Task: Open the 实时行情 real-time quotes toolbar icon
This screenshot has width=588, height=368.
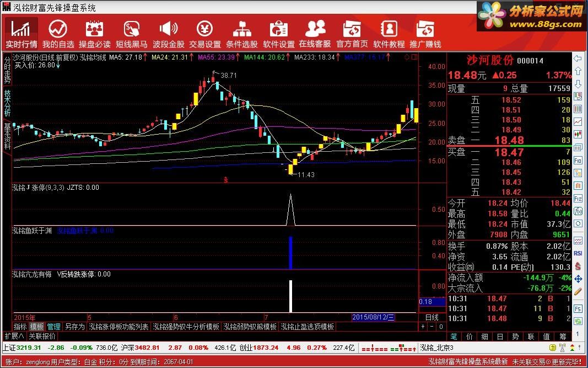Action: (21, 34)
